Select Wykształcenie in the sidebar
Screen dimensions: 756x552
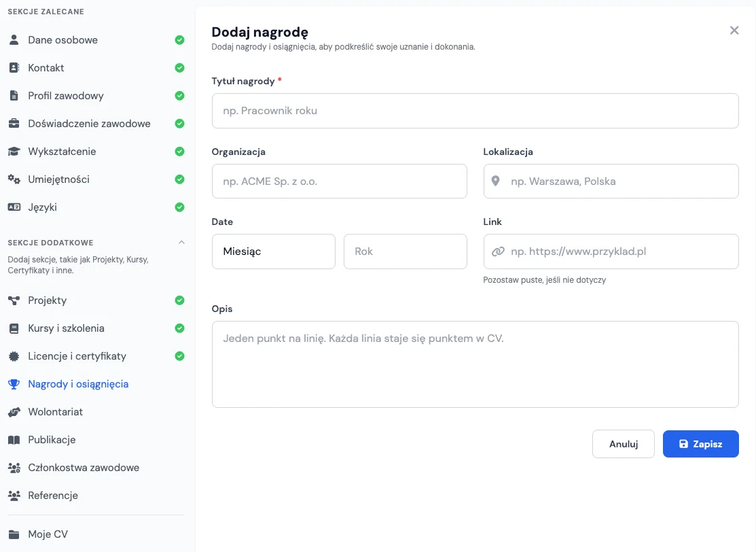click(x=96, y=152)
